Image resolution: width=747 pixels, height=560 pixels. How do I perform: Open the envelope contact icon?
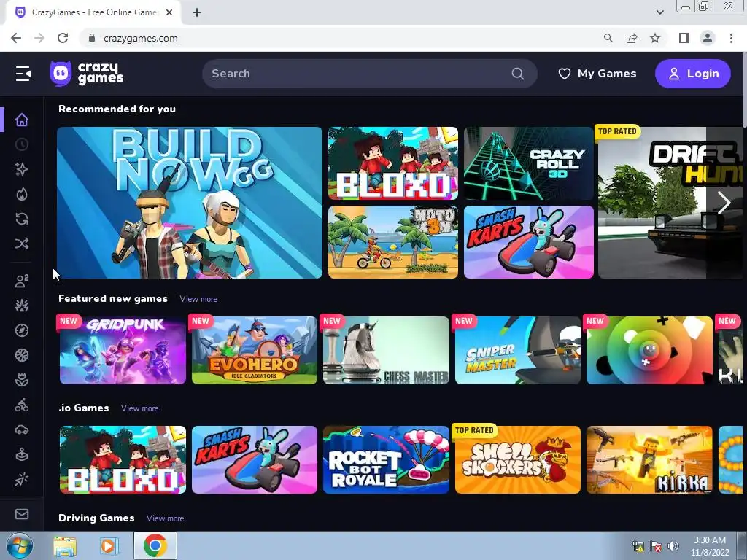(x=22, y=514)
